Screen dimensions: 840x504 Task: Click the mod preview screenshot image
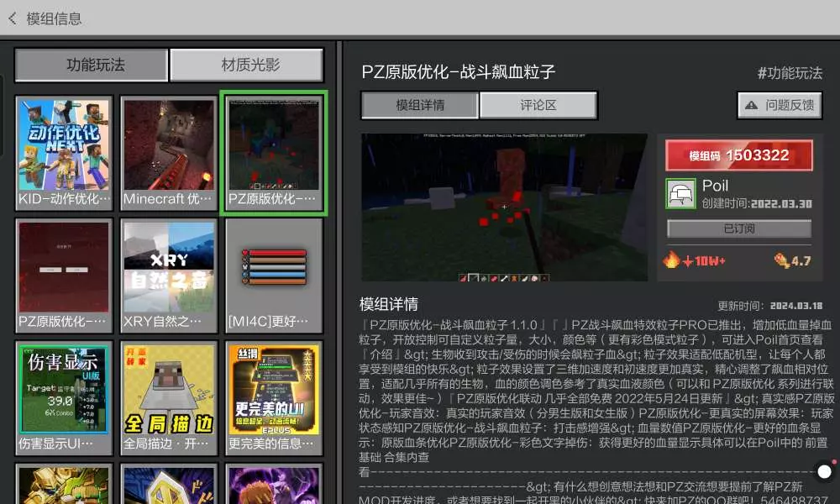(504, 207)
